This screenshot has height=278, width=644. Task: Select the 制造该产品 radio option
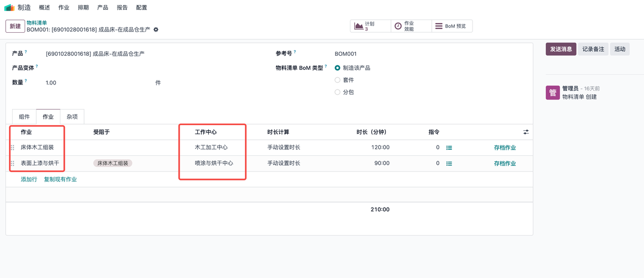point(338,68)
